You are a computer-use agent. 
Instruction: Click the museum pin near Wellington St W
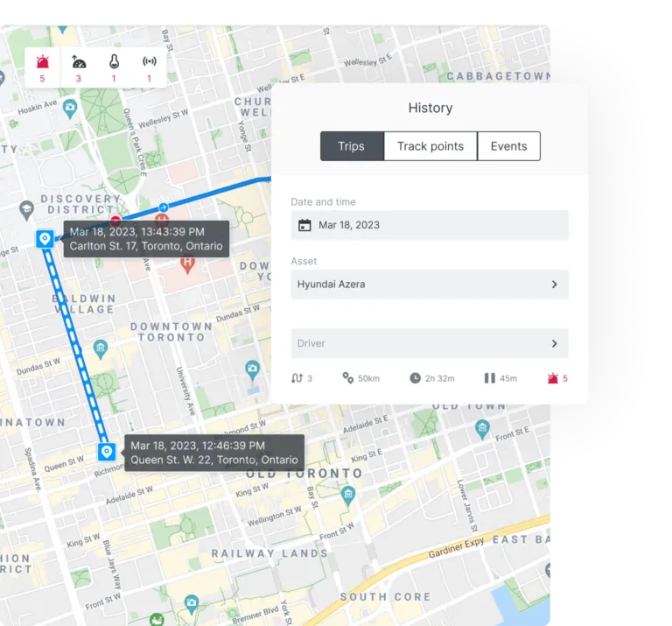tap(348, 496)
